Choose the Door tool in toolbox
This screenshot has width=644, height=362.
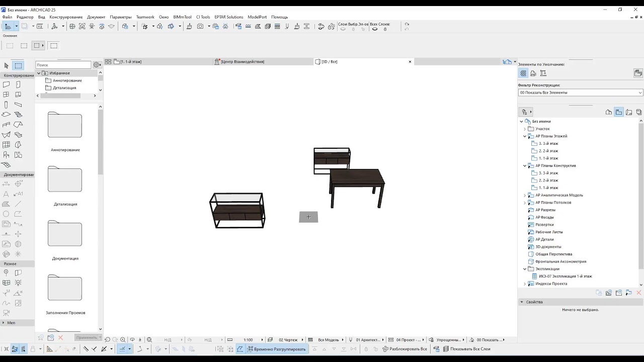(18, 84)
